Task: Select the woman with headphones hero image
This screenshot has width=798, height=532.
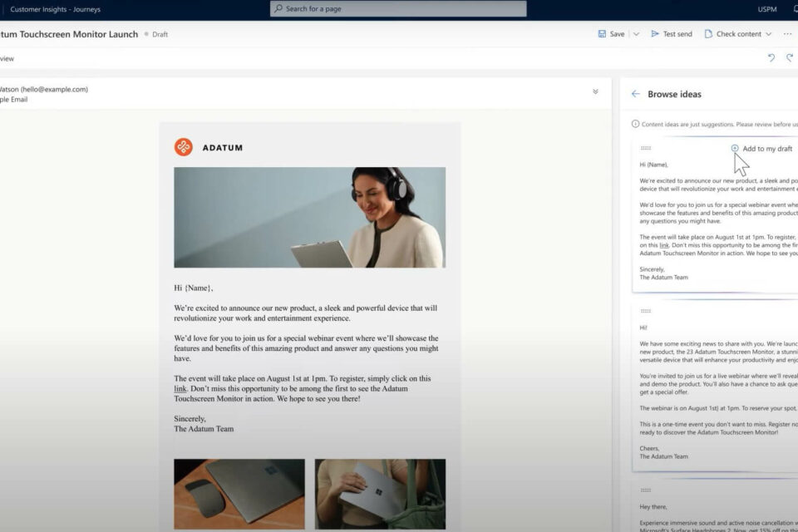Action: click(309, 217)
